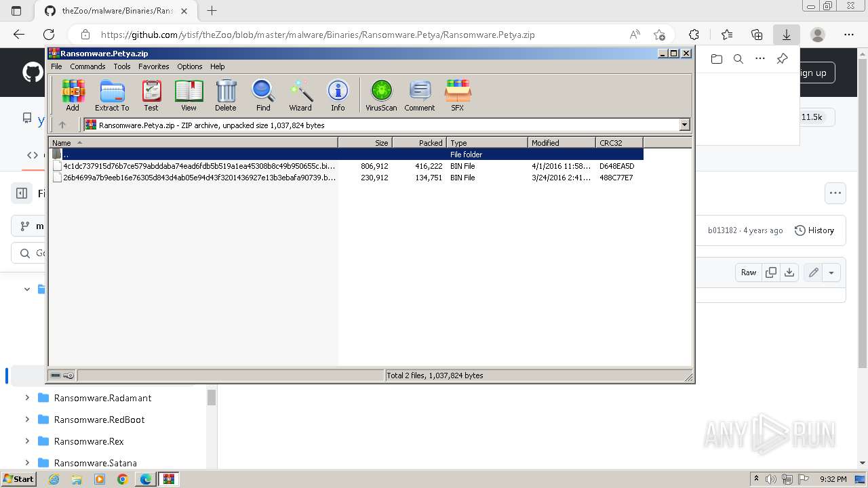This screenshot has height=488, width=868.
Task: Go up one level with arrow button
Action: click(62, 125)
